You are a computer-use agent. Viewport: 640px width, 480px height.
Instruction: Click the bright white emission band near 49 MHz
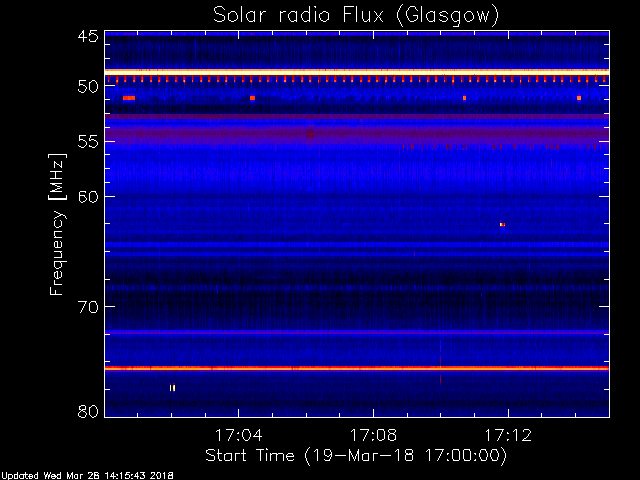[x=357, y=72]
